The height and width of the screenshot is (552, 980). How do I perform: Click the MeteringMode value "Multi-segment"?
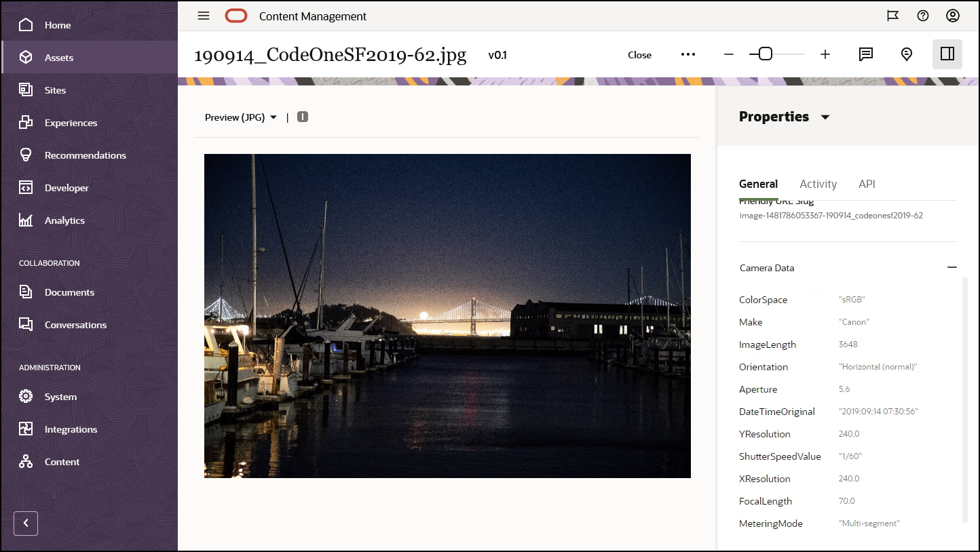[x=869, y=524]
